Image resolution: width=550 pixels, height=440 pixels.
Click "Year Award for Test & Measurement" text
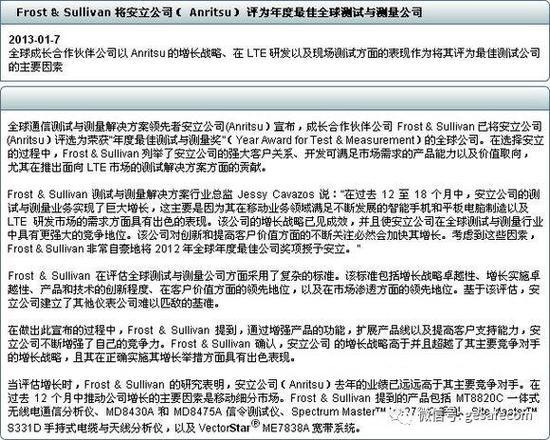(x=326, y=140)
